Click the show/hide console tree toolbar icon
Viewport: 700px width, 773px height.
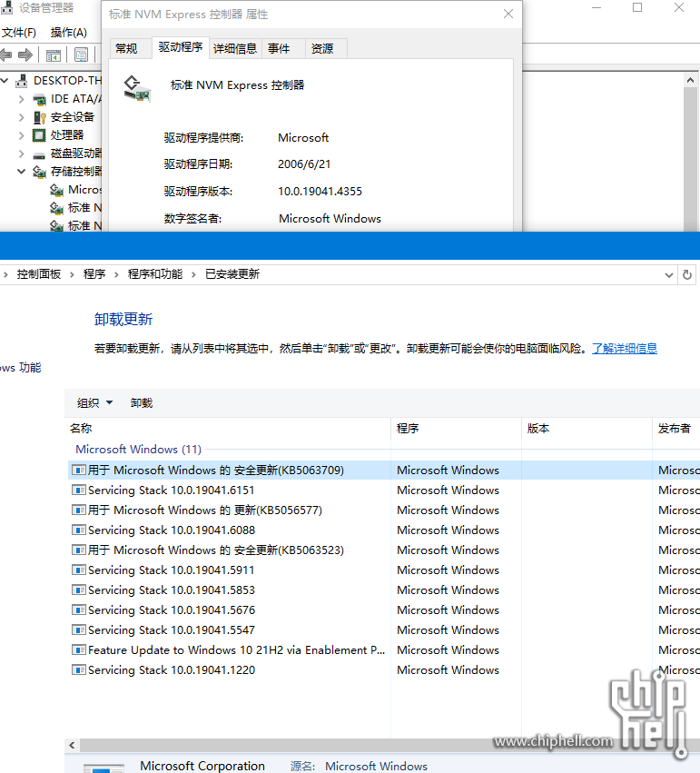(x=54, y=55)
